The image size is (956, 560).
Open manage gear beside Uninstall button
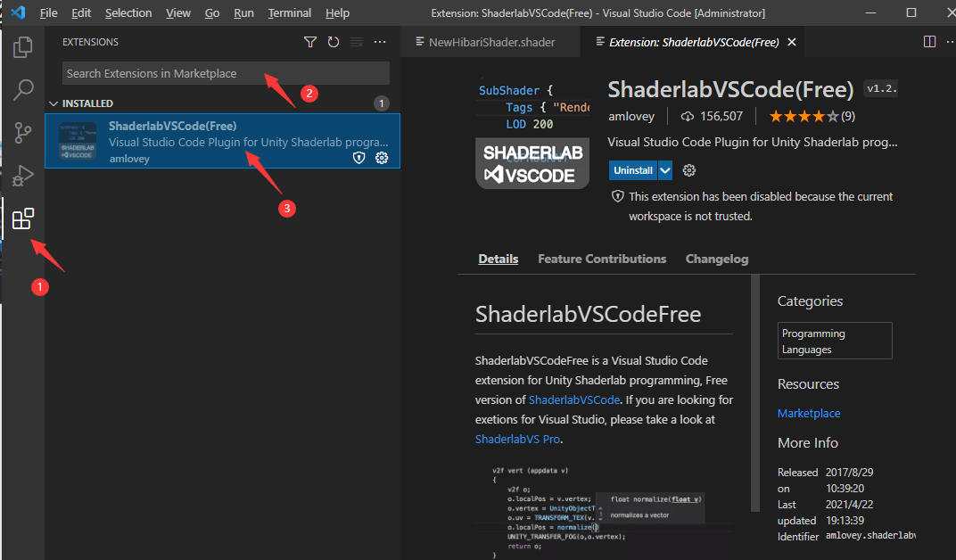tap(689, 170)
